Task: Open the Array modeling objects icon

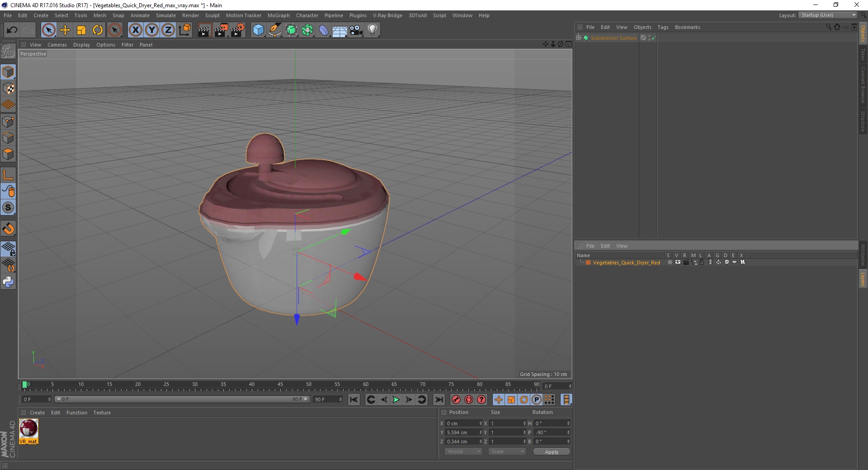Action: coord(307,30)
